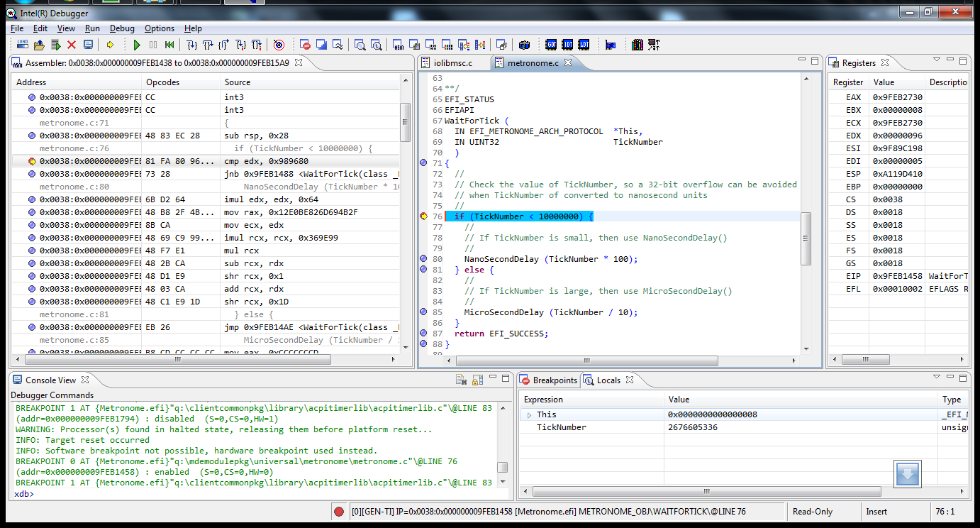Open the GDT table view icon
Viewport: 980px width, 528px height.
click(x=551, y=45)
